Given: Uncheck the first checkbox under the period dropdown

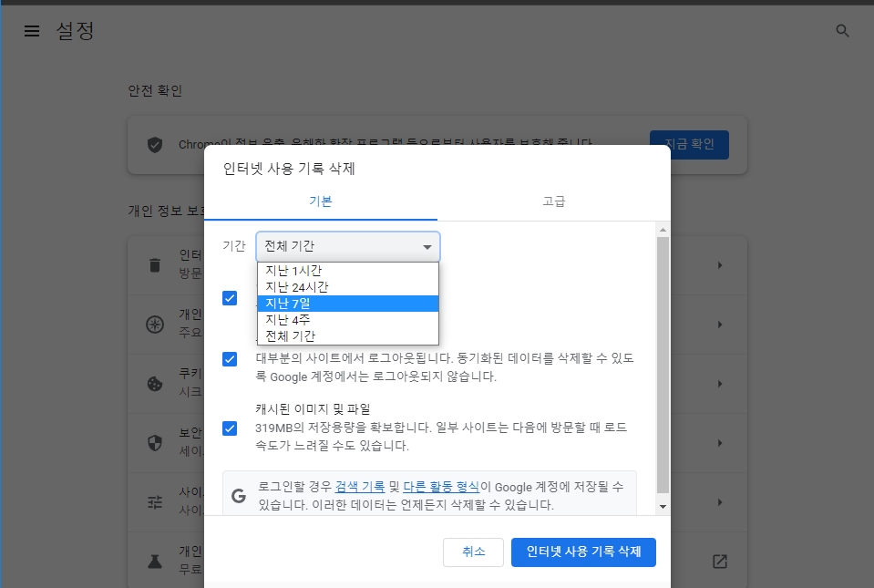Looking at the screenshot, I should (x=230, y=298).
